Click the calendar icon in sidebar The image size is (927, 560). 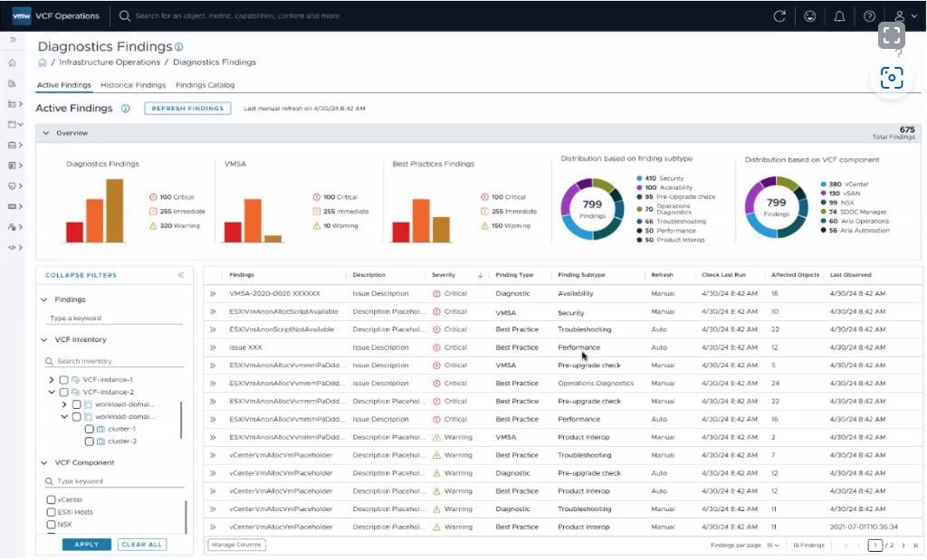tap(12, 124)
